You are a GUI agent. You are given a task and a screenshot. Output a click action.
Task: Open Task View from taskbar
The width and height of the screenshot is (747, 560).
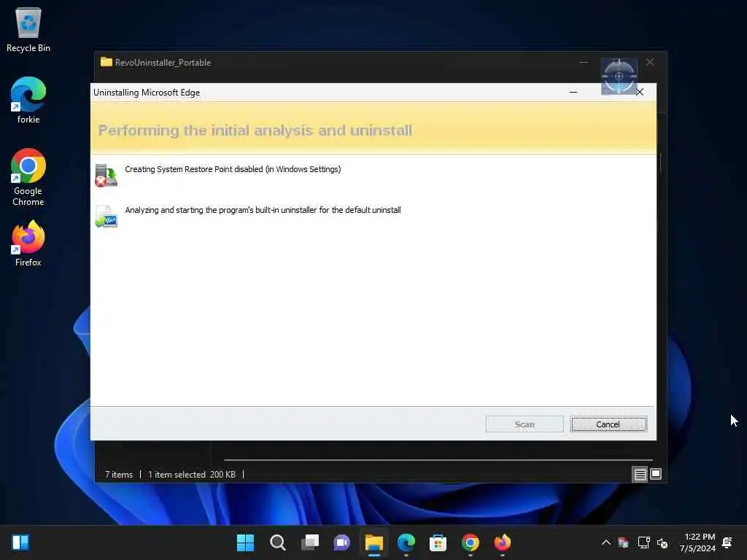[x=309, y=542]
